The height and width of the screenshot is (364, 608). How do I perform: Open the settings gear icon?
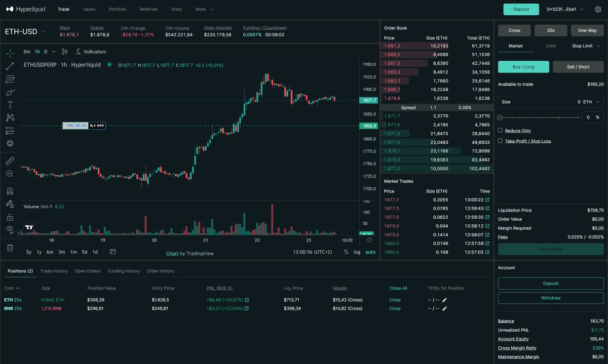598,9
